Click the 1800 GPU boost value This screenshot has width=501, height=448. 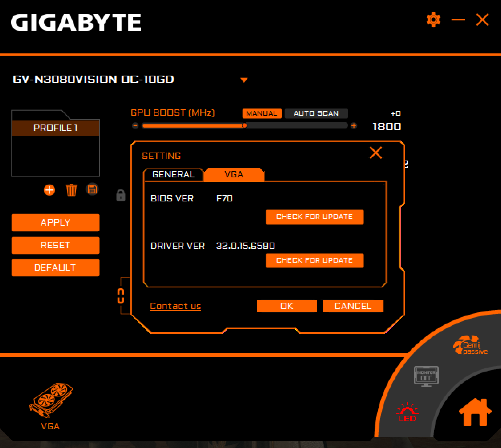point(387,127)
